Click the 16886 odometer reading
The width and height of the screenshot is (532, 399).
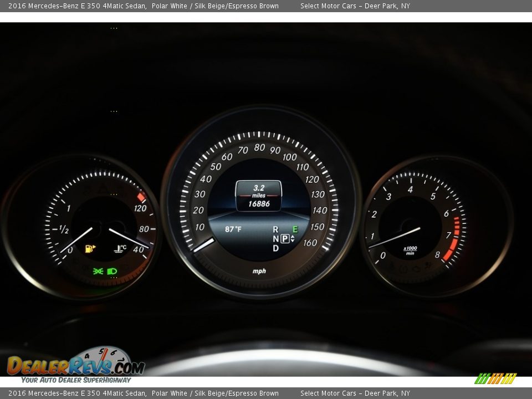259,204
